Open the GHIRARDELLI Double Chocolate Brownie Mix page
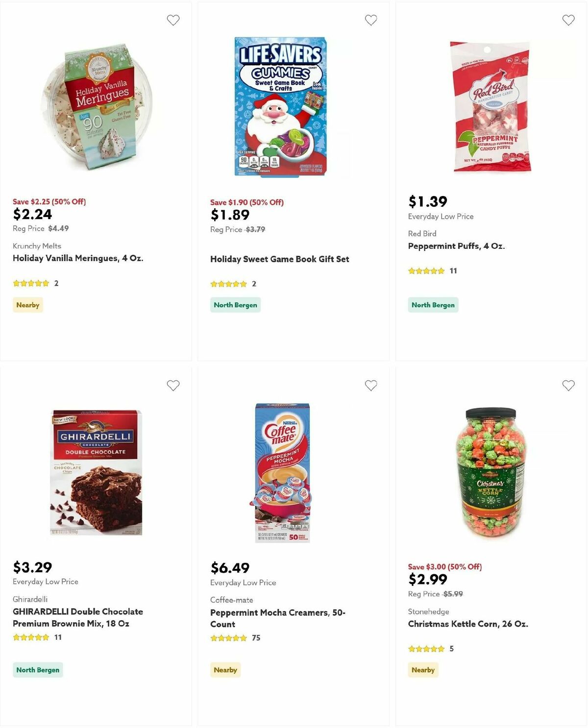Image resolution: width=588 pixels, height=728 pixels. pos(77,617)
